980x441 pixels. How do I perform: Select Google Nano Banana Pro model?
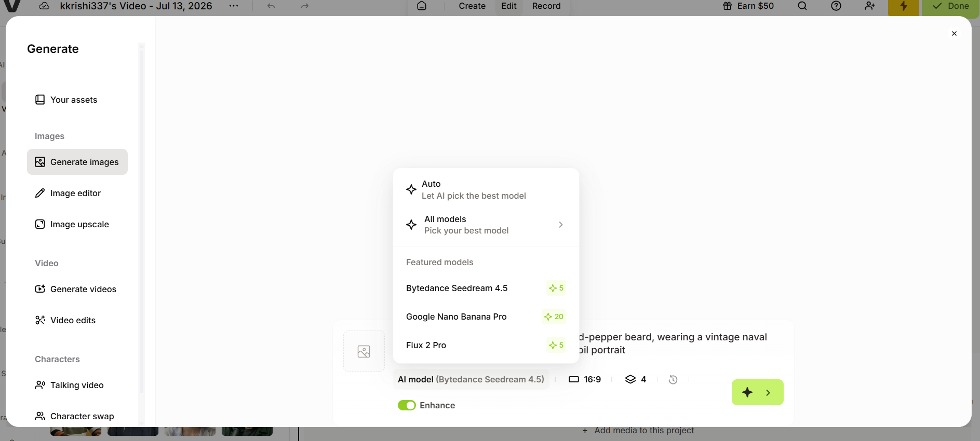486,316
